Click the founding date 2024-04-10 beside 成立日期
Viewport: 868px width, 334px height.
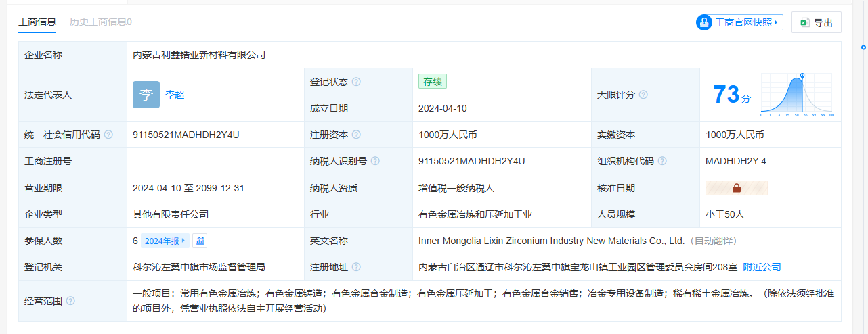443,108
